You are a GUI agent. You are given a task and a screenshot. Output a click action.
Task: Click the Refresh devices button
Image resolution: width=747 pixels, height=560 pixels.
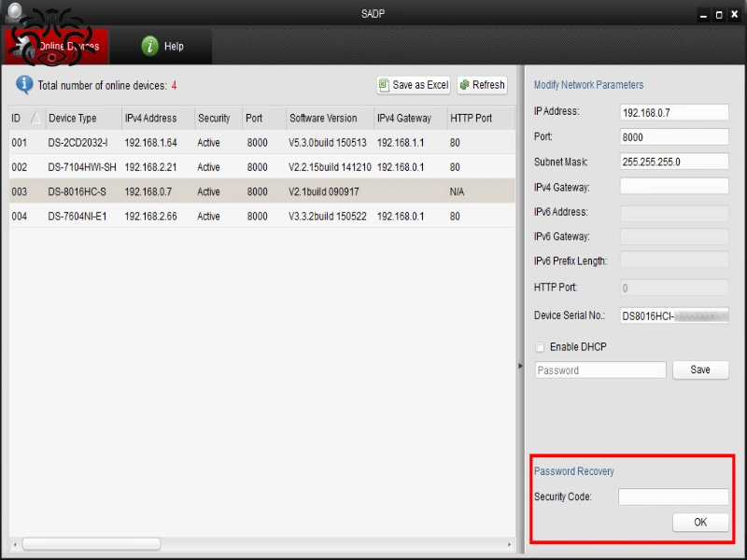[x=482, y=85]
